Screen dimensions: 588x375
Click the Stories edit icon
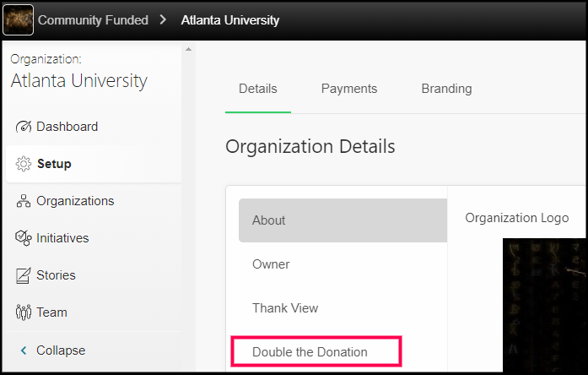click(x=24, y=275)
